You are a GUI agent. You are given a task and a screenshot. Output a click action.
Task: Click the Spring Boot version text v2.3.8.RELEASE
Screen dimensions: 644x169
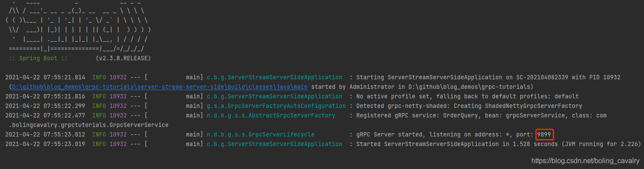[x=123, y=58]
